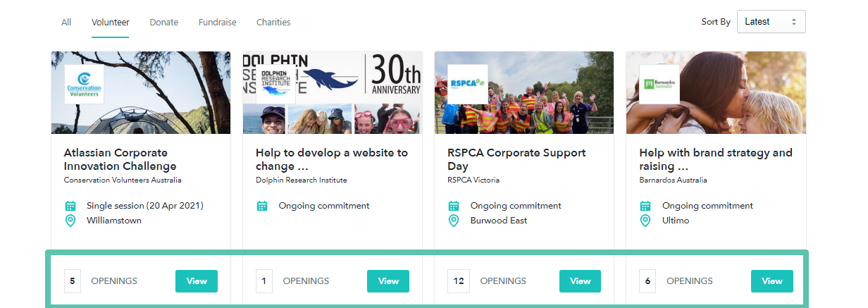Viewport: 868px width, 308px height.
Task: Open the RSPCA group photo thumbnail
Action: coord(524,92)
